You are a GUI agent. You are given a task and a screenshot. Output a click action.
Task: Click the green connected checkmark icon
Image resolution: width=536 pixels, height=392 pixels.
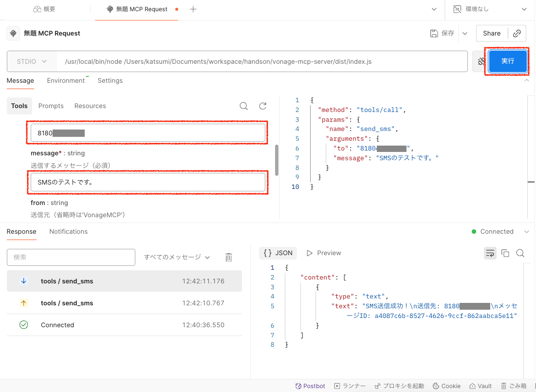tap(23, 325)
